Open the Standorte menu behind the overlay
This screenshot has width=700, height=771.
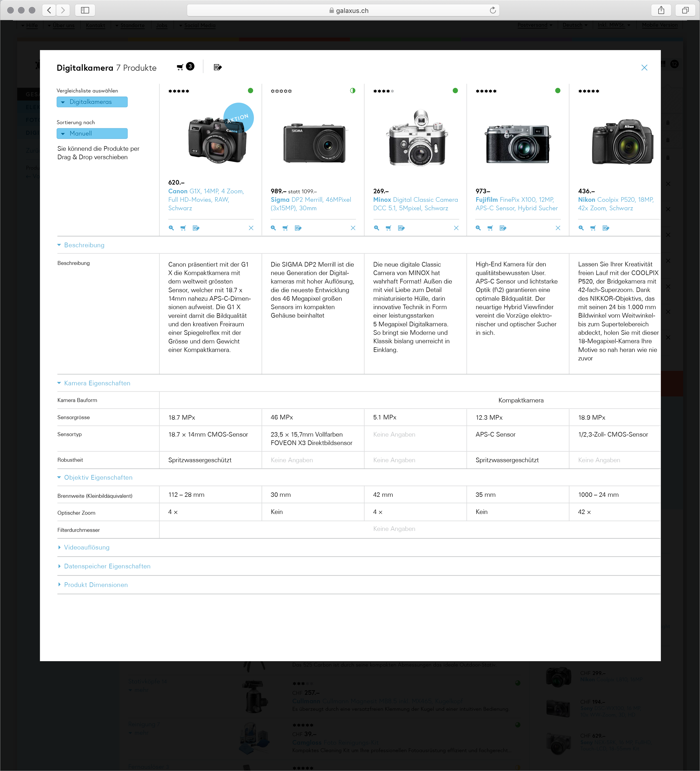[130, 25]
